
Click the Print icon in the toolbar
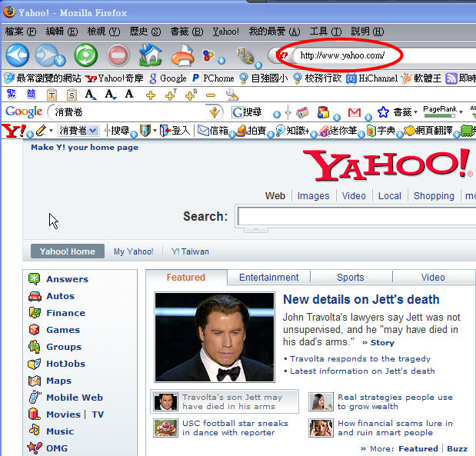tap(183, 55)
